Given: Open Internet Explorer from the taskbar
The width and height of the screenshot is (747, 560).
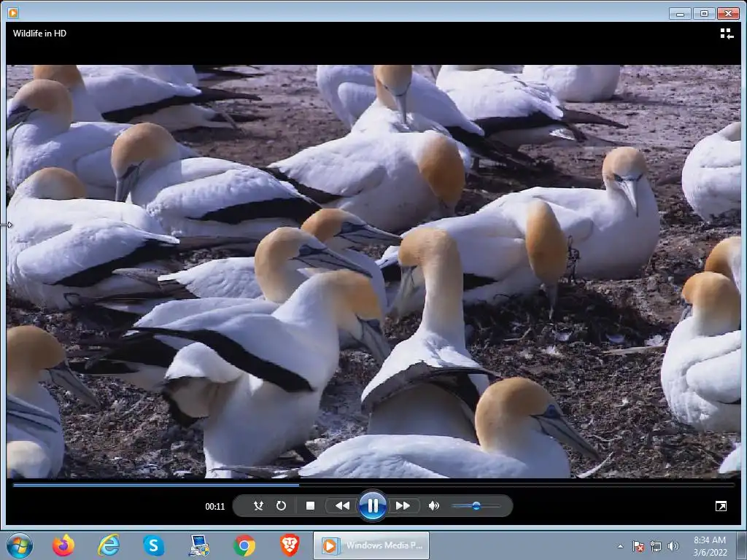Looking at the screenshot, I should click(x=109, y=545).
